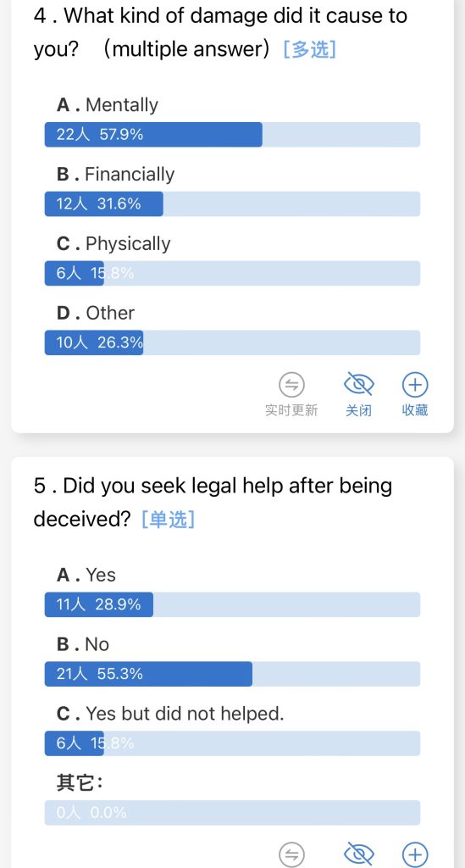Click the Other 26.3% result bar
This screenshot has height=868, width=465.
click(x=232, y=342)
